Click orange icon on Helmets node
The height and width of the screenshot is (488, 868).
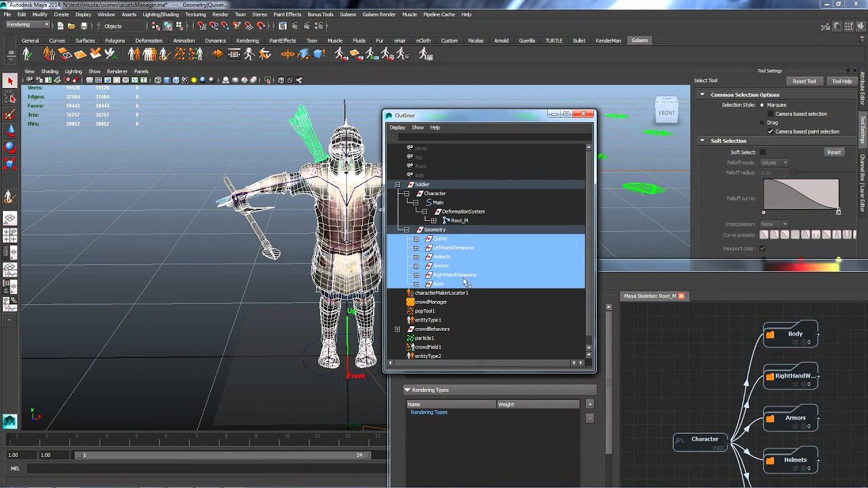click(x=770, y=460)
